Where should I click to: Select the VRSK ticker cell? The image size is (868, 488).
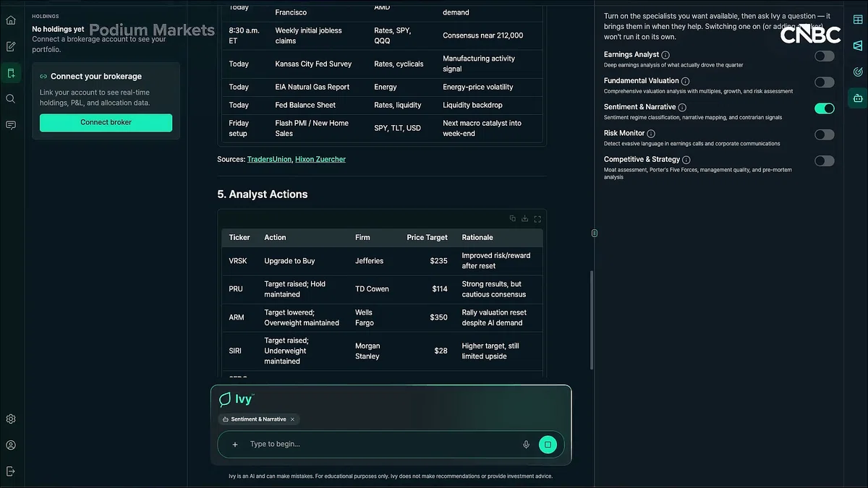tap(238, 261)
